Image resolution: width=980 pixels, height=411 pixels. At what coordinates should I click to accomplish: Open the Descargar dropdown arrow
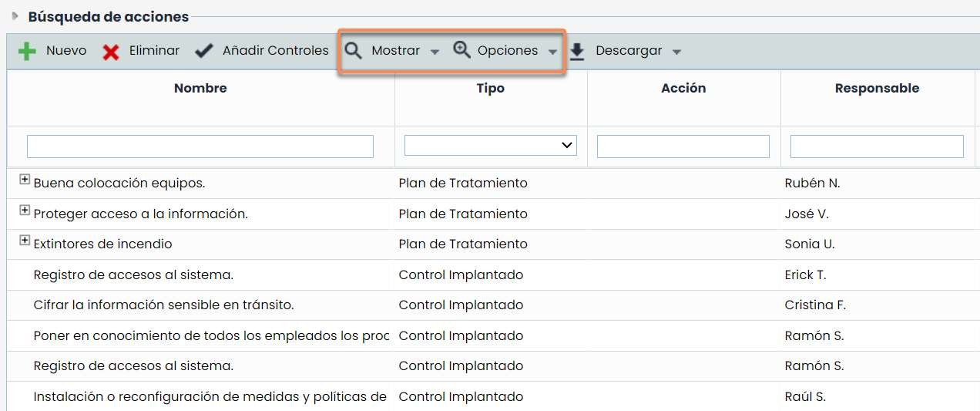coord(676,52)
